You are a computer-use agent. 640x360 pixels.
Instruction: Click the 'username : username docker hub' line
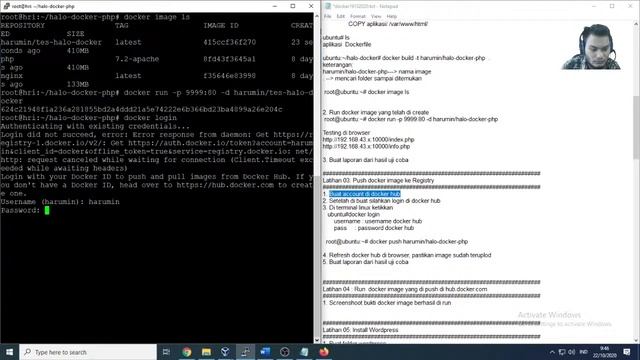pyautogui.click(x=378, y=221)
